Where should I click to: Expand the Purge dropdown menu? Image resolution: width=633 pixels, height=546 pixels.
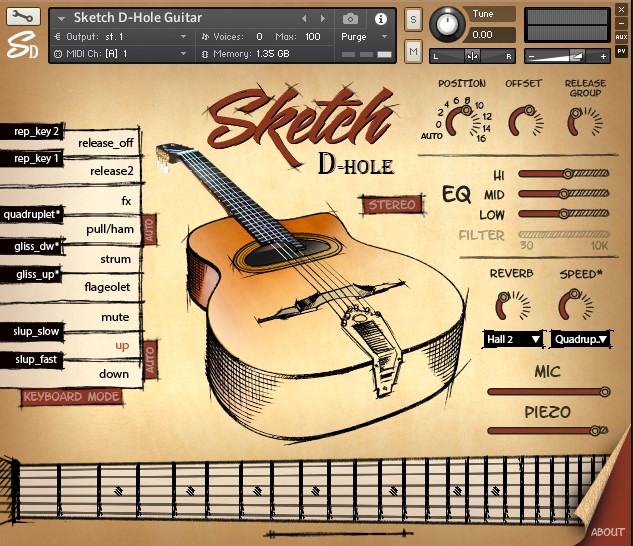pyautogui.click(x=360, y=36)
